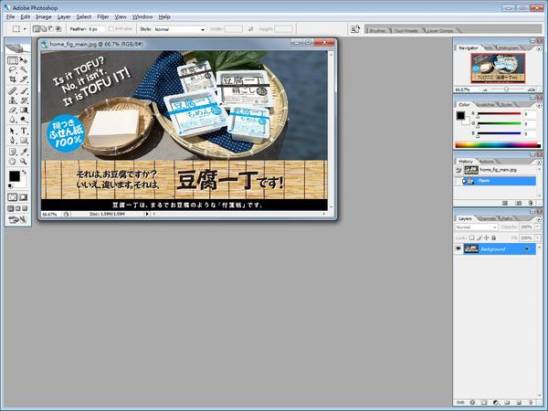Select the Eyedropper tool

pyautogui.click(x=24, y=152)
